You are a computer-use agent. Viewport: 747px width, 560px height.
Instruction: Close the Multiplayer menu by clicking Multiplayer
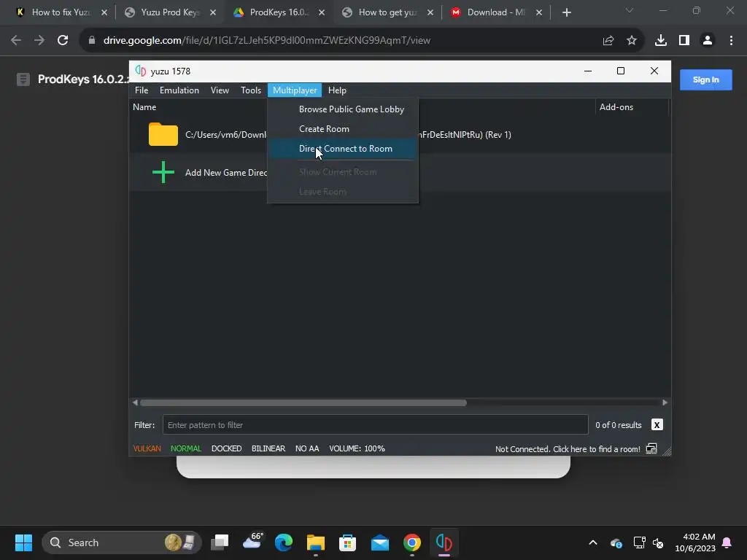click(x=295, y=90)
